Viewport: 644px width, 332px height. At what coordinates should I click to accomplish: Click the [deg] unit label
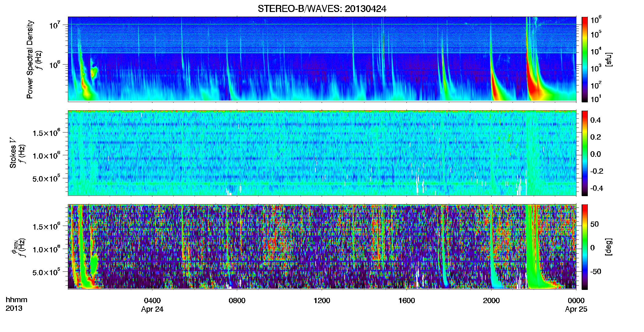coord(609,247)
